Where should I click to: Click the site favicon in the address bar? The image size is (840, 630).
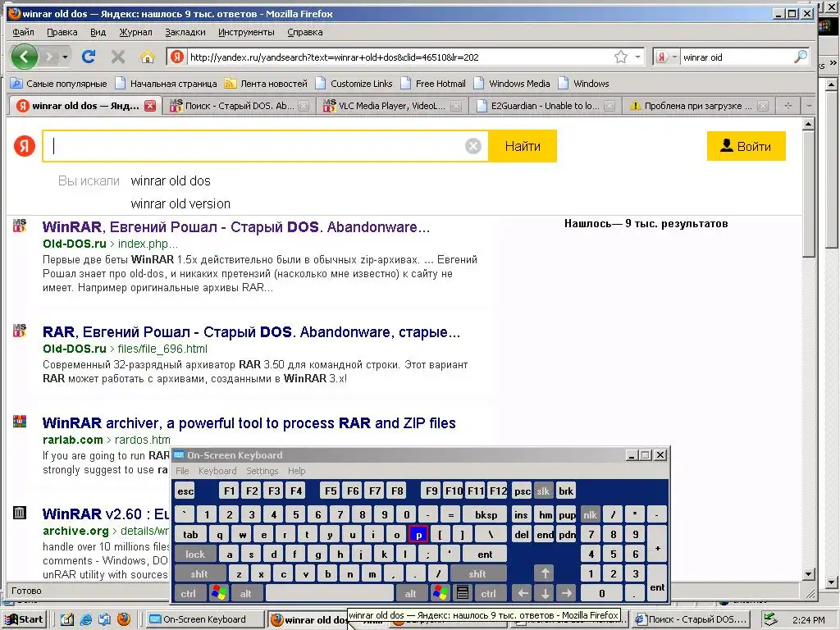click(177, 57)
